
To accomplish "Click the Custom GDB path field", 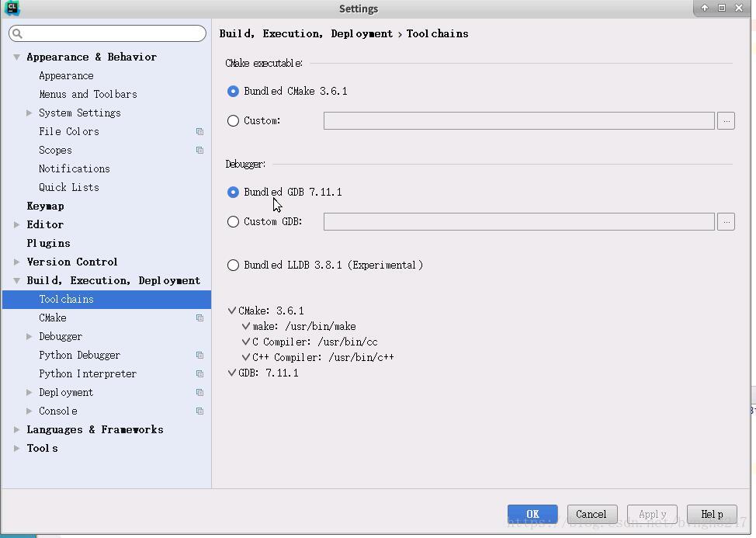I will tap(518, 222).
